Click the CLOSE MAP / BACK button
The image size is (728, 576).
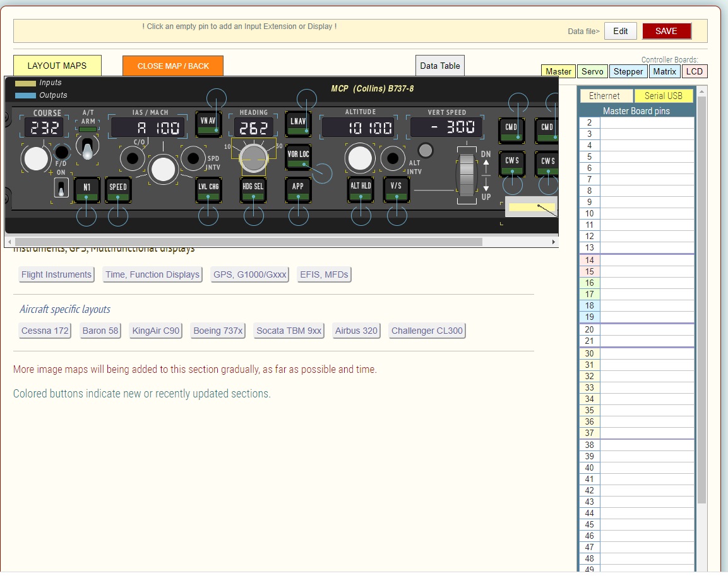172,66
